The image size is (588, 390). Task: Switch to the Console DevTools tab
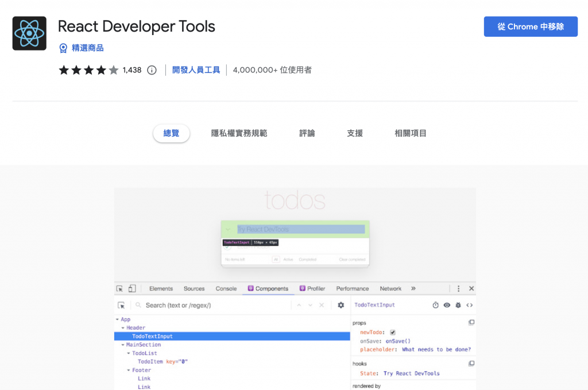[226, 288]
